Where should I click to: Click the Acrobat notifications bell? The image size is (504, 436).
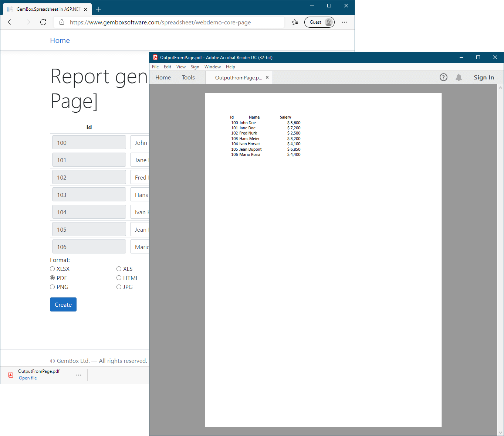(459, 77)
